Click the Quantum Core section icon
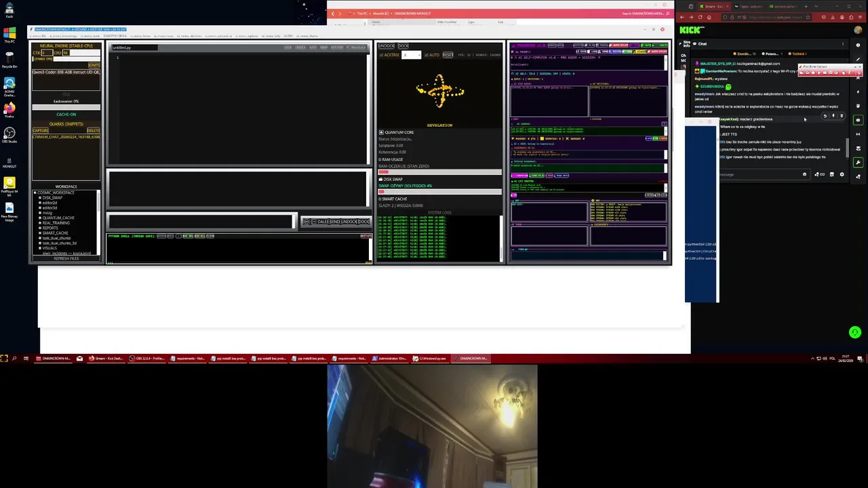Screen dimensions: 868x488 coord(381,132)
